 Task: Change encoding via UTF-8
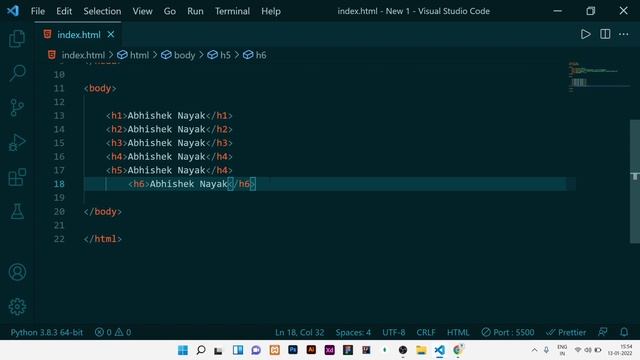tap(393, 332)
